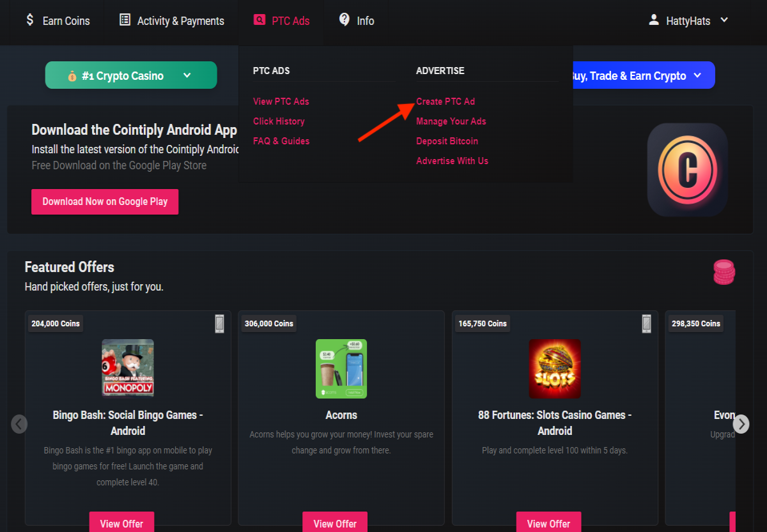Expand the HattyHats account dropdown arrow

(x=724, y=20)
